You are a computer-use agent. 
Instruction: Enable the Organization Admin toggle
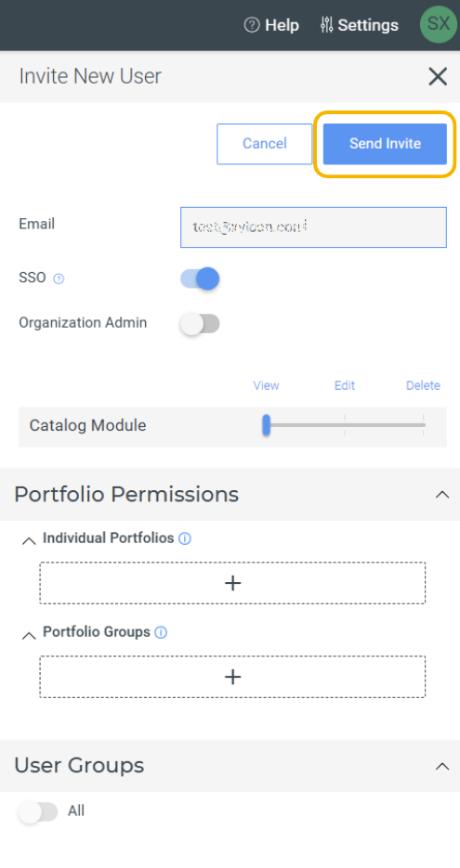[200, 324]
